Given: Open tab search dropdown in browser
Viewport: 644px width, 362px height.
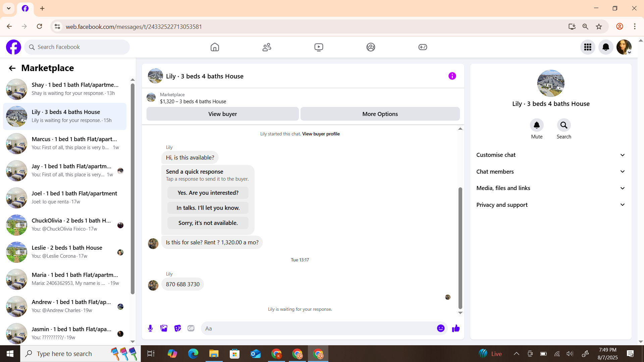Looking at the screenshot, I should (x=9, y=8).
